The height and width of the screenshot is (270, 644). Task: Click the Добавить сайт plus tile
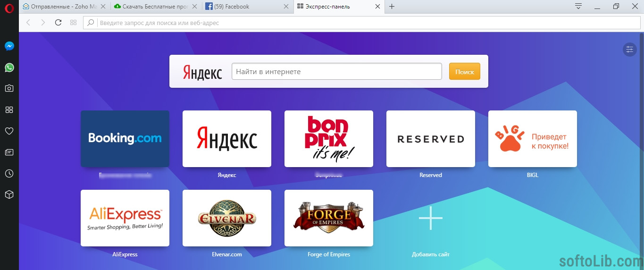tap(431, 218)
